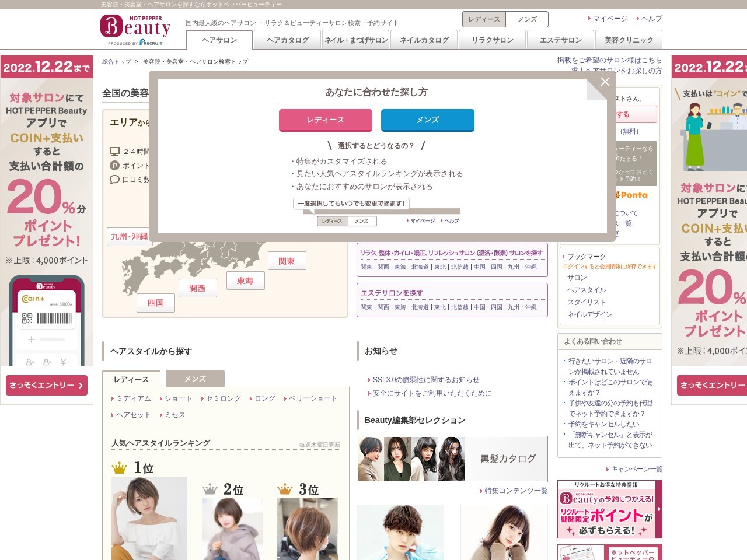Open the rank 1 hairstyle photo

coord(149,519)
